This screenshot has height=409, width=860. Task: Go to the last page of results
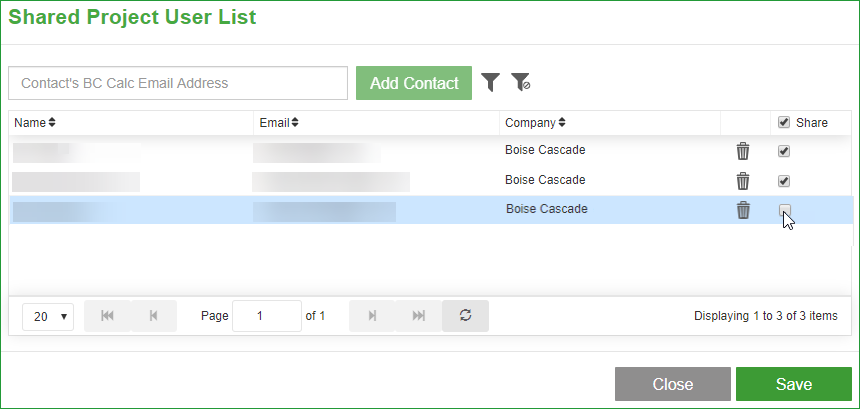[x=418, y=316]
